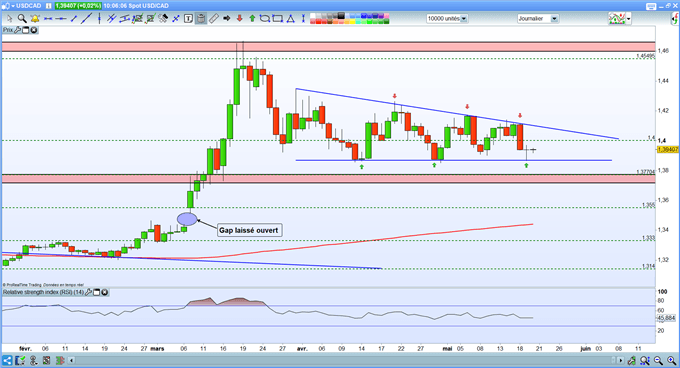680x368 pixels.
Task: Open the 10000 unités quantity dropdown
Action: pyautogui.click(x=464, y=19)
